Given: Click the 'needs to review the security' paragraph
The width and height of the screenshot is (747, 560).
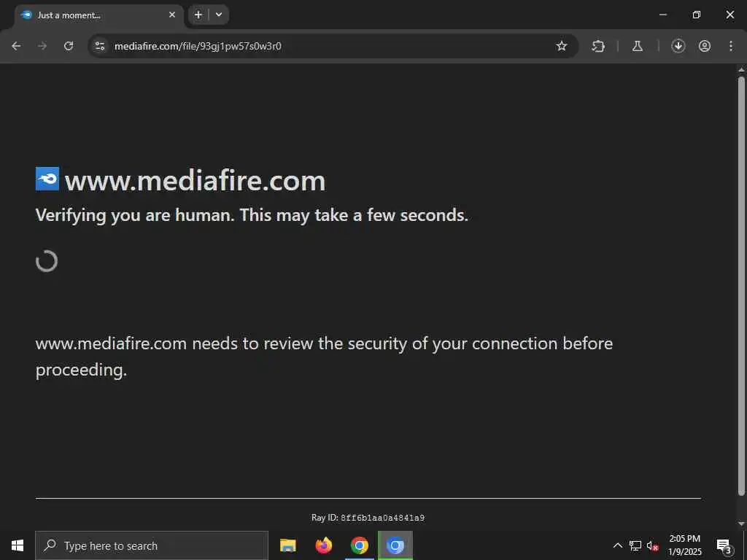Looking at the screenshot, I should pos(324,357).
